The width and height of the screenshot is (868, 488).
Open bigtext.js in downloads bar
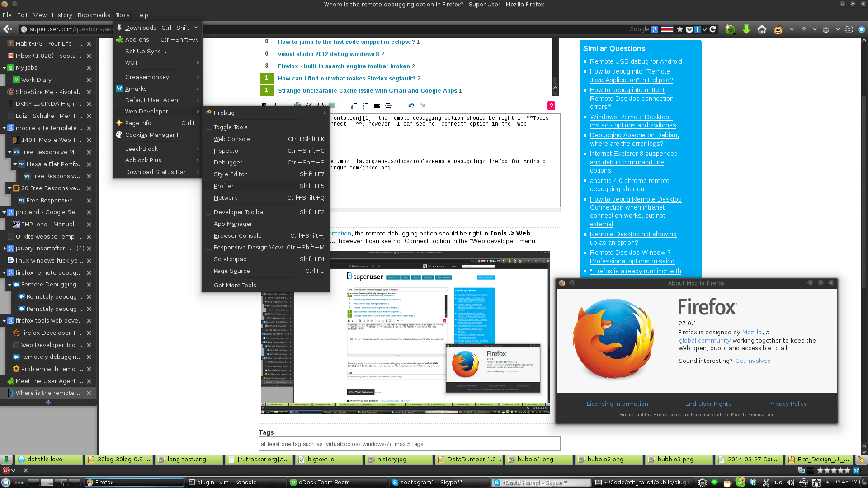[x=330, y=460]
